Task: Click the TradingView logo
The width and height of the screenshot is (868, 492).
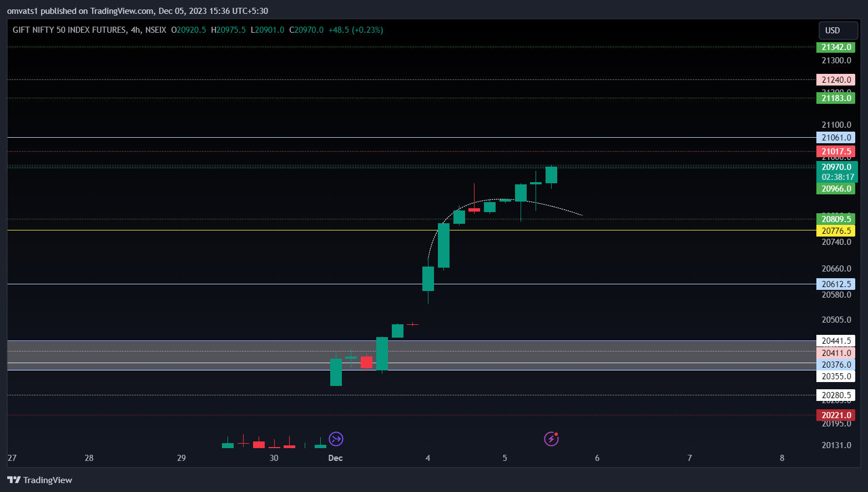Action: click(x=40, y=480)
